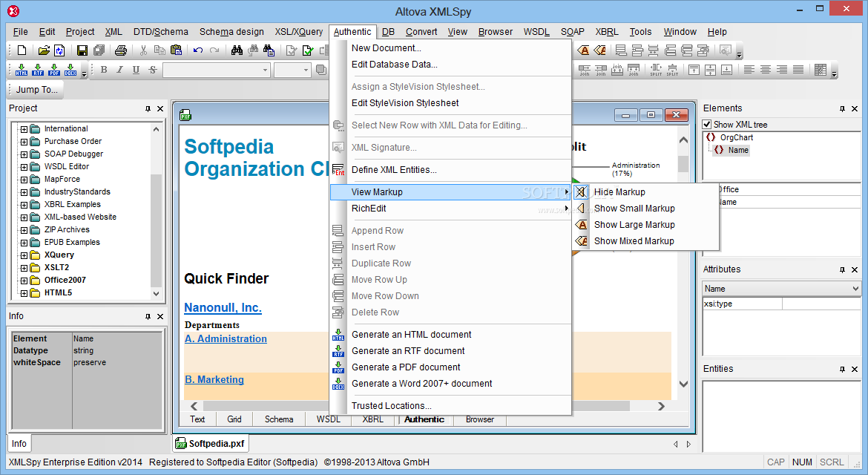The width and height of the screenshot is (868, 475).
Task: Click Project tree scrollbar down arrow
Action: [156, 294]
